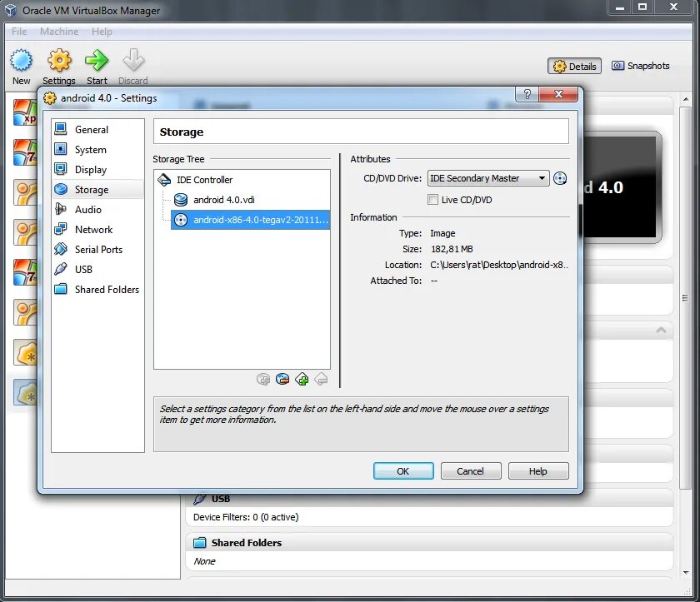
Task: Open the USB settings category
Action: point(97,269)
